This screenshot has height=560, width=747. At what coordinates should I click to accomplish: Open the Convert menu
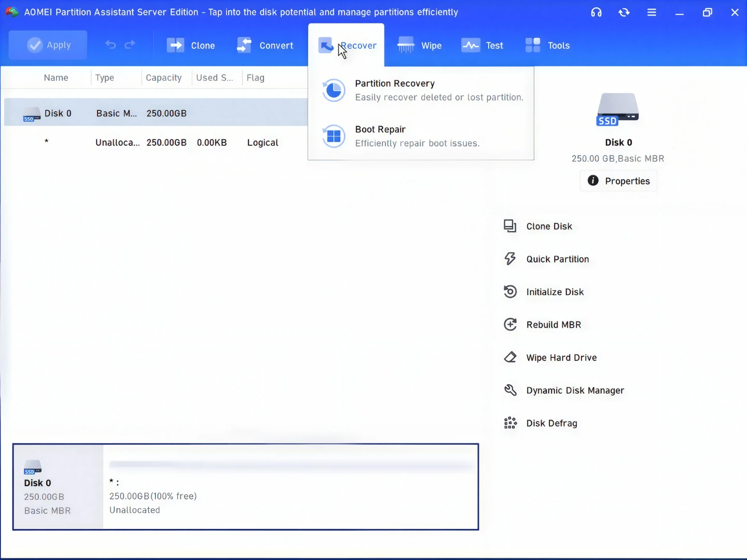(265, 46)
